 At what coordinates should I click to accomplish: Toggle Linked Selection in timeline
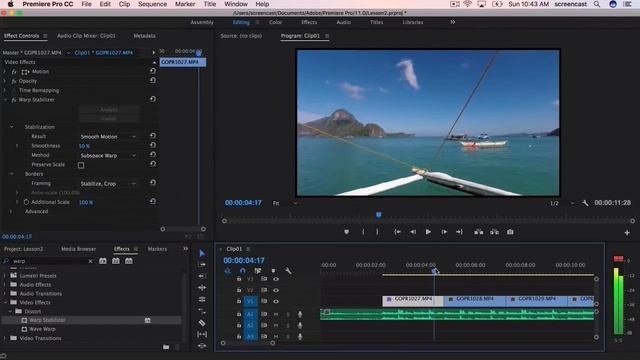tap(258, 271)
